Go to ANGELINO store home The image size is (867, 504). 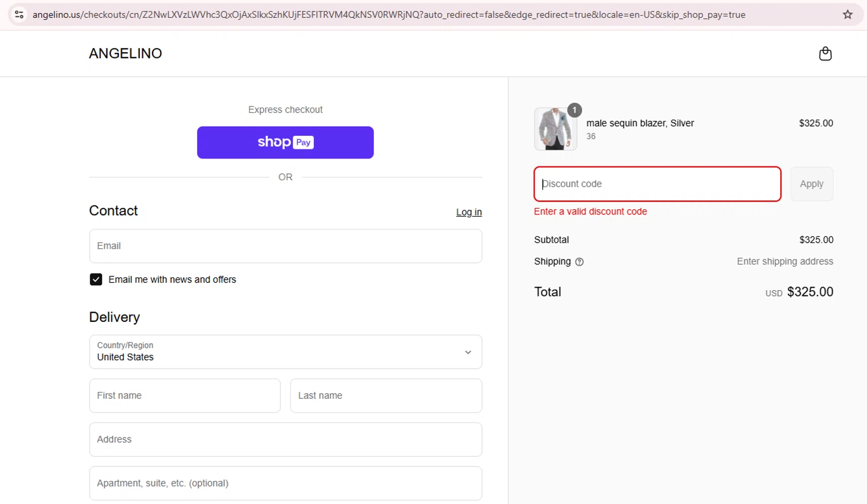(125, 53)
